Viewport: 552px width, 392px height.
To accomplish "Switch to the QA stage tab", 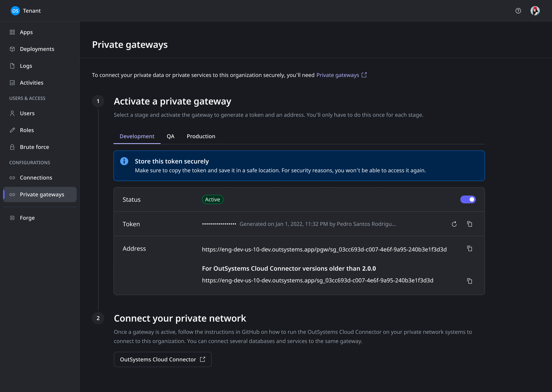I will (x=170, y=136).
